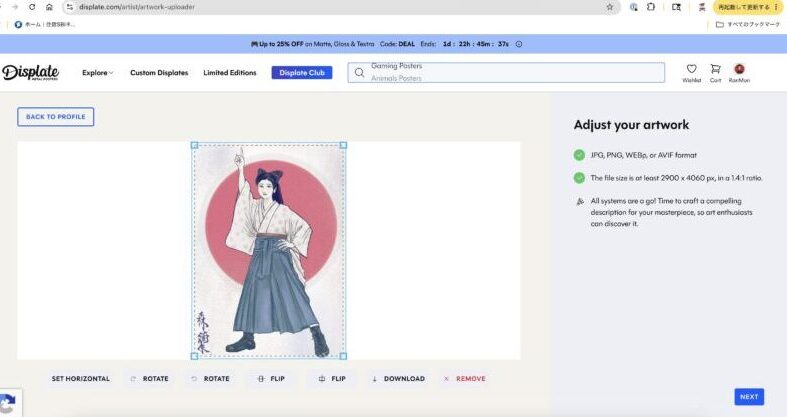Click SET HORIZONTAL option

[x=80, y=379]
